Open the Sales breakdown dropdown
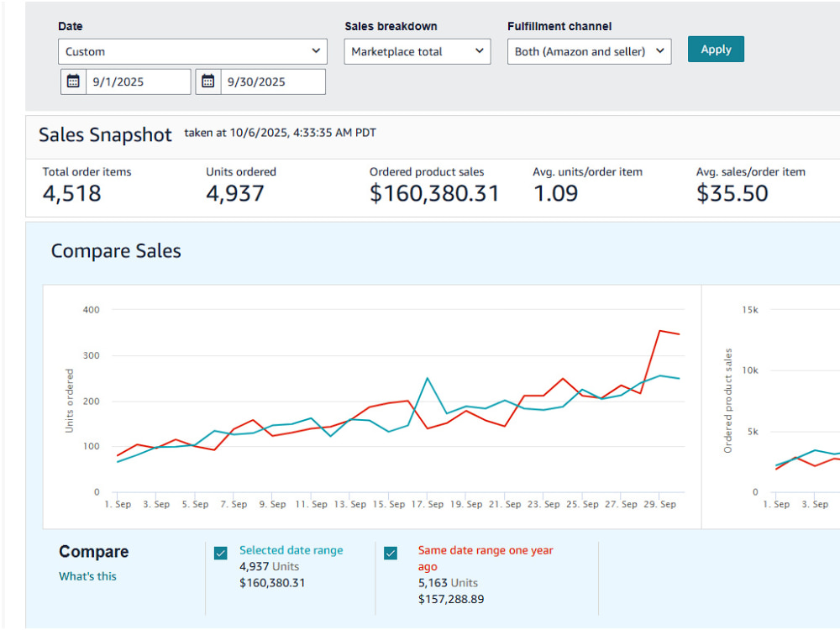Screen dimensions: 840x630 pyautogui.click(x=417, y=51)
